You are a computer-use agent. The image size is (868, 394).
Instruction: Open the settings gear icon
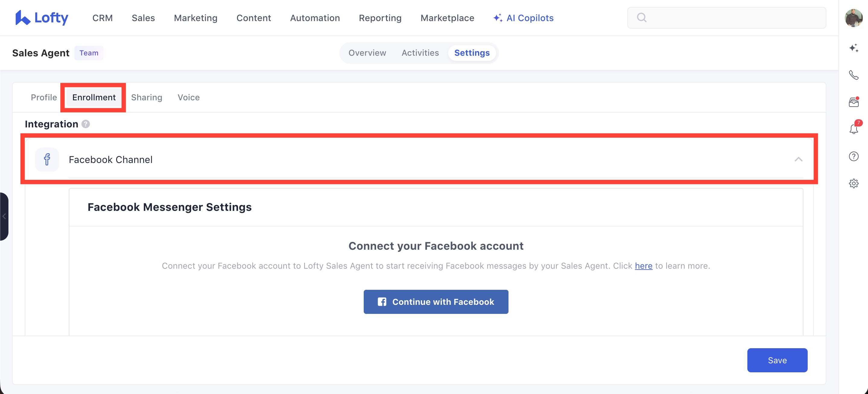pyautogui.click(x=854, y=183)
